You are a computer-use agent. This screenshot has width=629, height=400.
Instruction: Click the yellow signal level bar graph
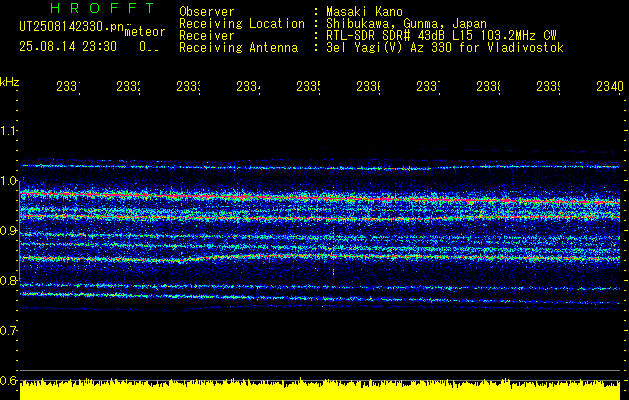(x=320, y=389)
